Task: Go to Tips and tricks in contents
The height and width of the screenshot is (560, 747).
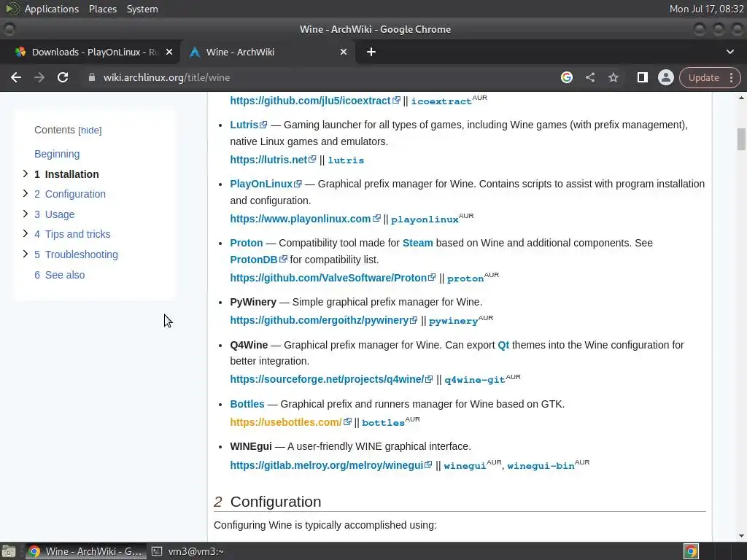Action: click(72, 234)
